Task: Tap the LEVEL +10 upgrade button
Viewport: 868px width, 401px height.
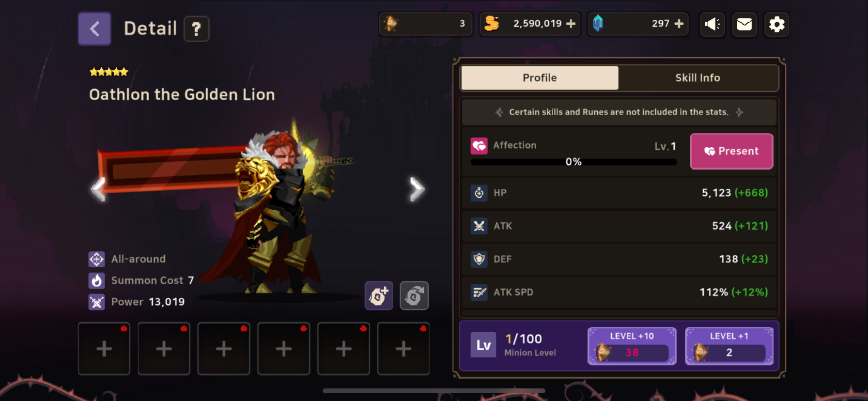Action: (x=632, y=346)
